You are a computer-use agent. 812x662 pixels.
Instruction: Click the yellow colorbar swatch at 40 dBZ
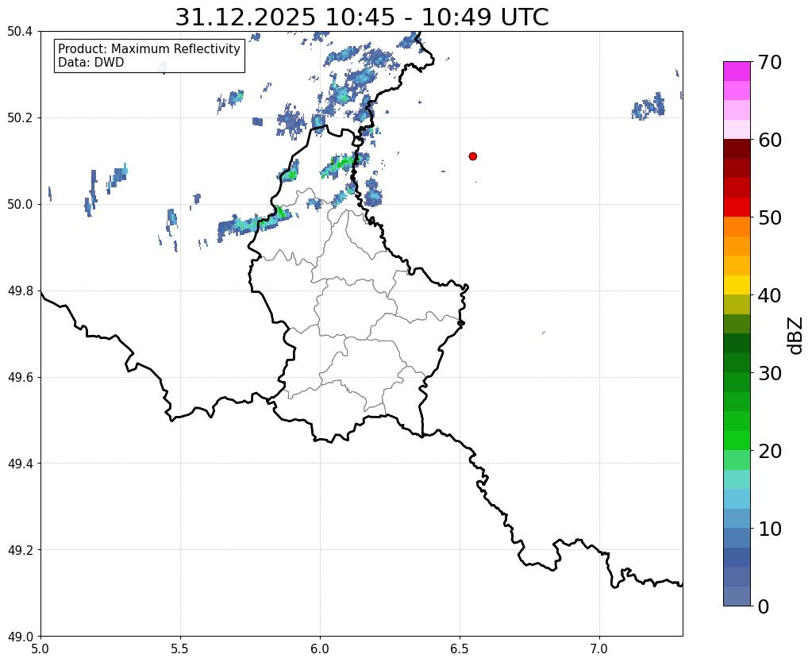point(737,286)
